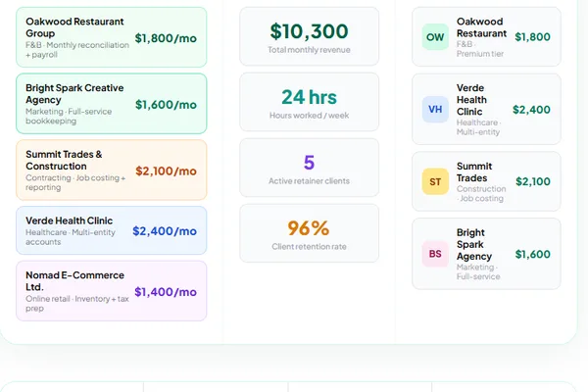Image resolution: width=588 pixels, height=392 pixels.
Task: Open Oakwood Restaurant Group client card
Action: [x=112, y=37]
